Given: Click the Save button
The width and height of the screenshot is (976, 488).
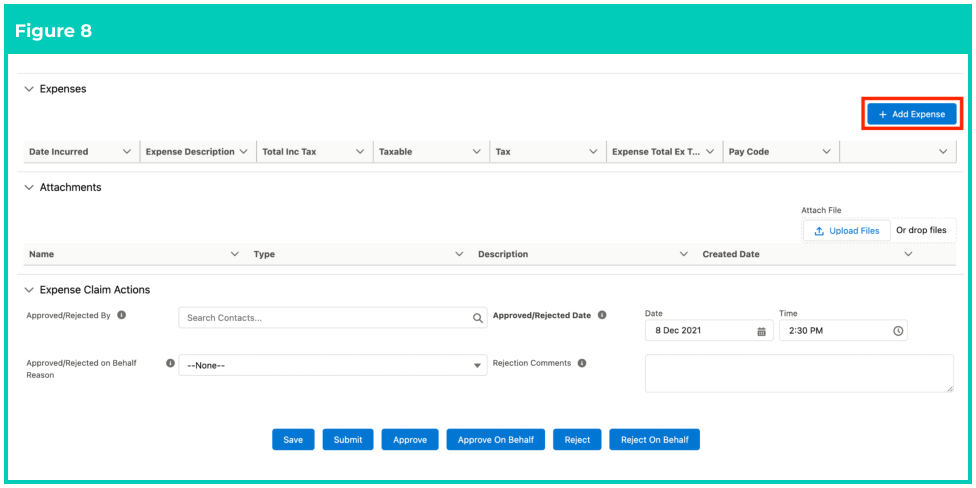Looking at the screenshot, I should [293, 439].
